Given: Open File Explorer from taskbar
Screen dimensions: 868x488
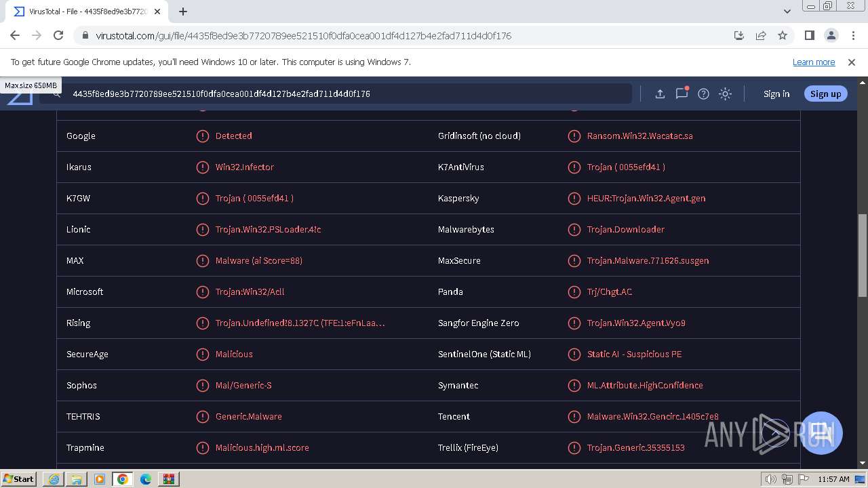Looking at the screenshot, I should pos(77,479).
